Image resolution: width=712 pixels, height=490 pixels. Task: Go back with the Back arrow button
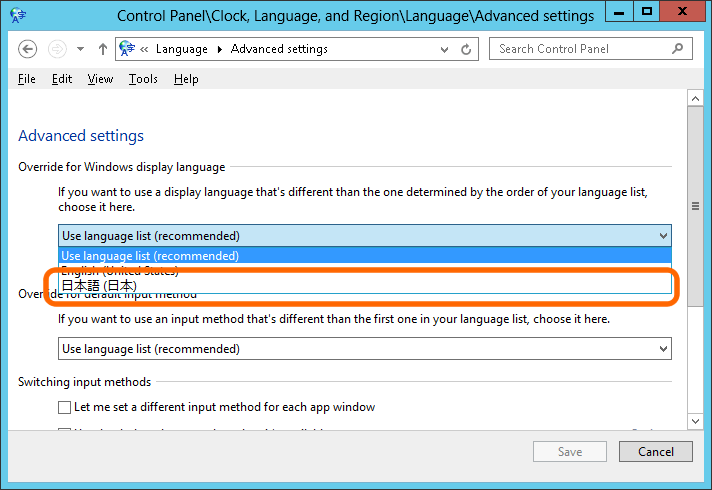(x=27, y=49)
